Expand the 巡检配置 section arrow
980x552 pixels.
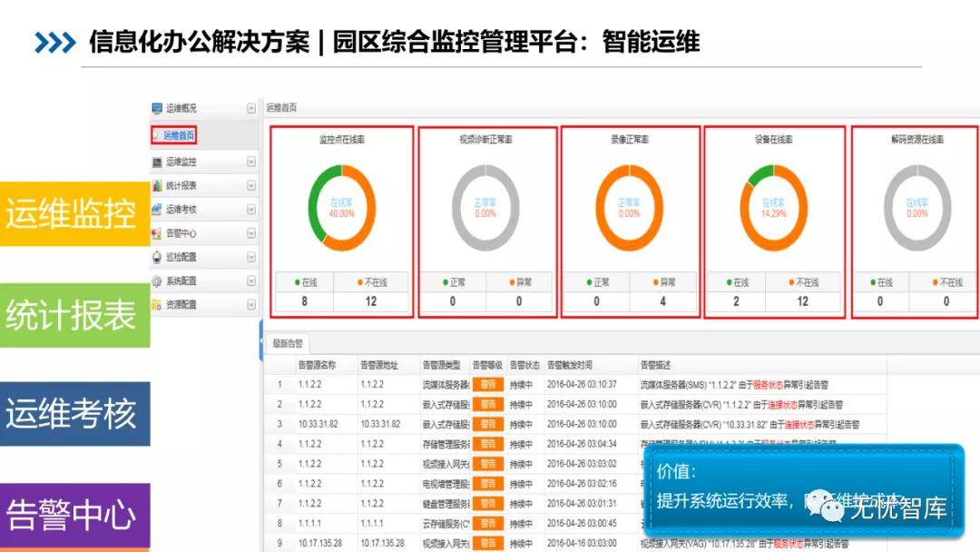(x=251, y=257)
